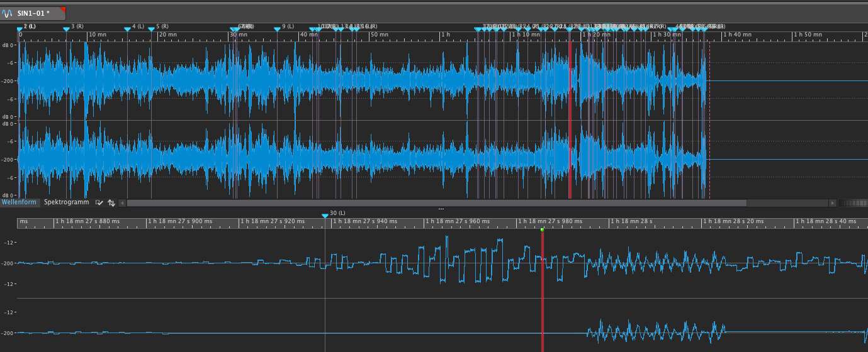Image resolution: width=868 pixels, height=352 pixels.
Task: Click the horizontal zoom control at right of scrollbar
Action: [x=853, y=203]
